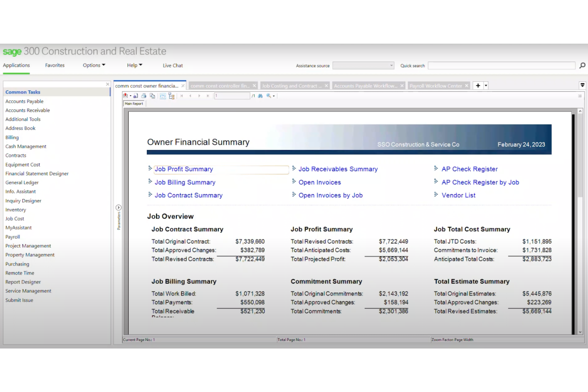Open the Open Invoices by Job link

(x=331, y=195)
